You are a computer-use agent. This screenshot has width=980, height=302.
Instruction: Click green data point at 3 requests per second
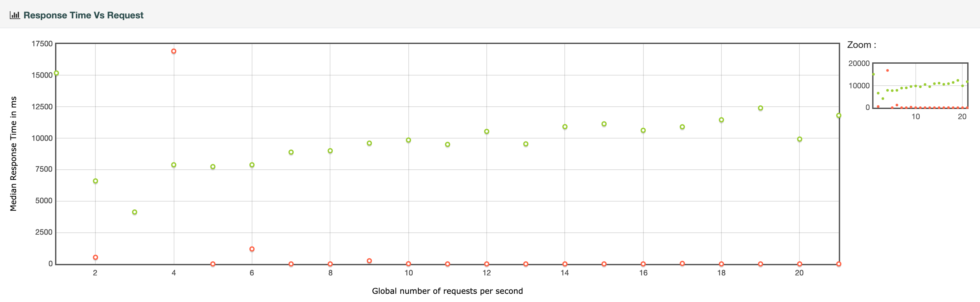tap(135, 212)
